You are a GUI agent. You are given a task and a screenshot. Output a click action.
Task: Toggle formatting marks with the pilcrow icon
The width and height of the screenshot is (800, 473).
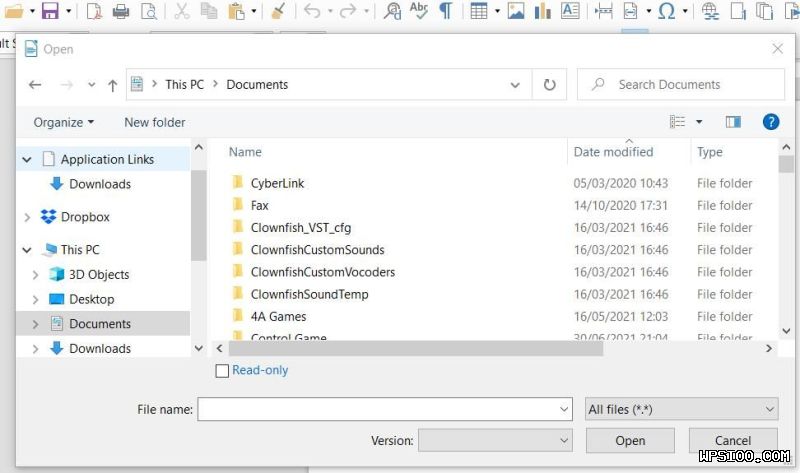pyautogui.click(x=445, y=12)
